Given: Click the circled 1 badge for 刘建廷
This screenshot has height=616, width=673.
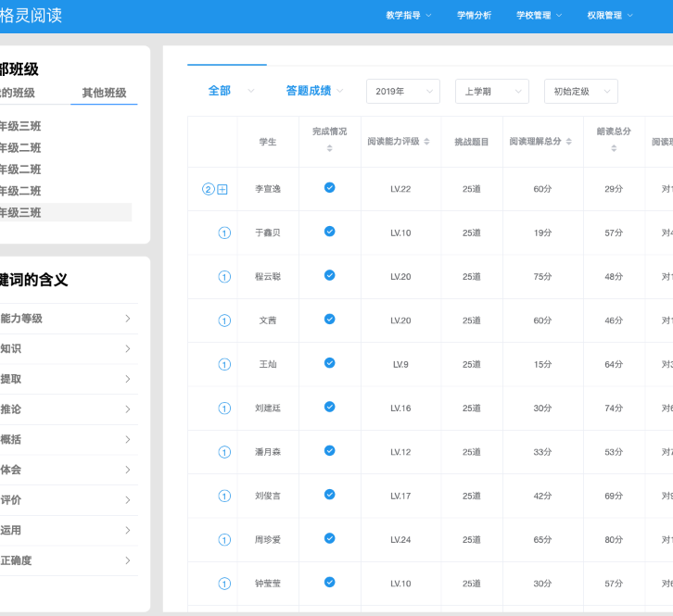Looking at the screenshot, I should [224, 408].
